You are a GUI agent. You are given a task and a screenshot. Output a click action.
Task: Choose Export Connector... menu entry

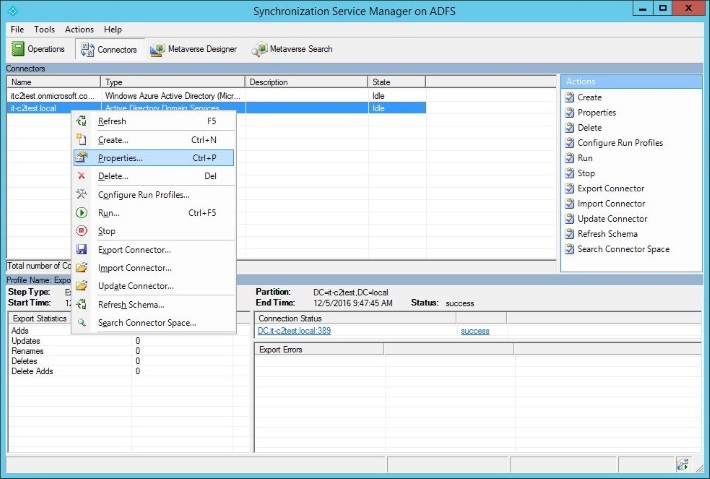(x=154, y=249)
